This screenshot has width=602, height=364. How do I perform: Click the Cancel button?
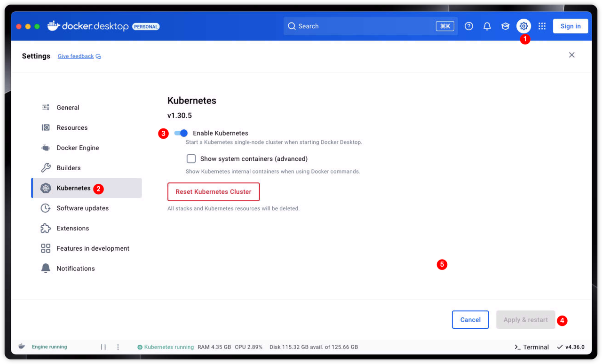click(470, 320)
